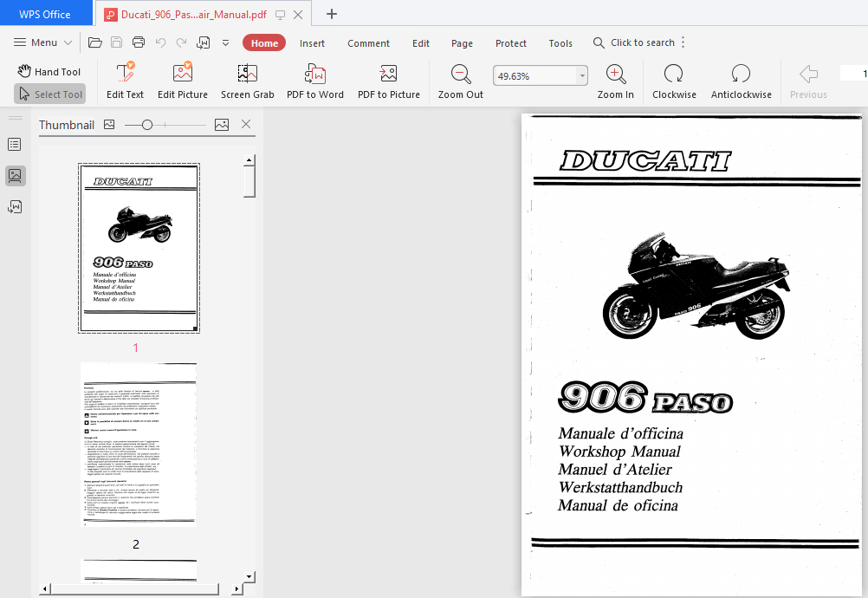This screenshot has height=598, width=868.
Task: Switch to the WPS Office home tab
Action: click(x=45, y=14)
